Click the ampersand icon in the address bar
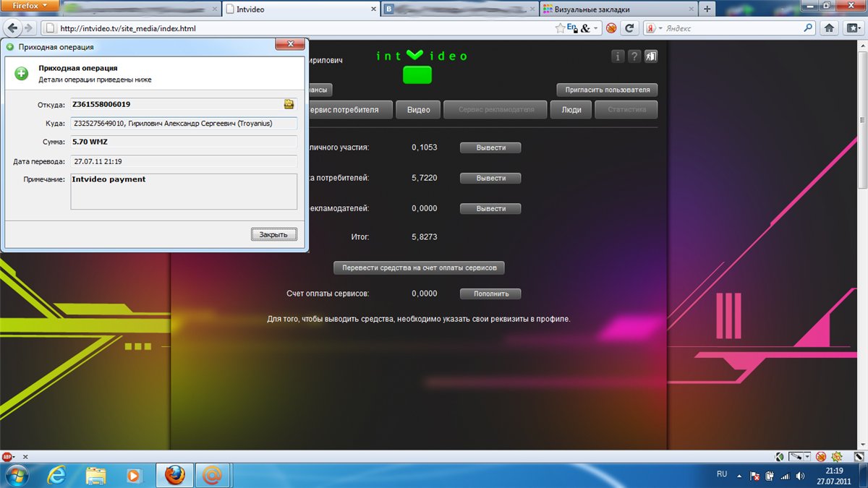The height and width of the screenshot is (488, 868). [x=585, y=28]
